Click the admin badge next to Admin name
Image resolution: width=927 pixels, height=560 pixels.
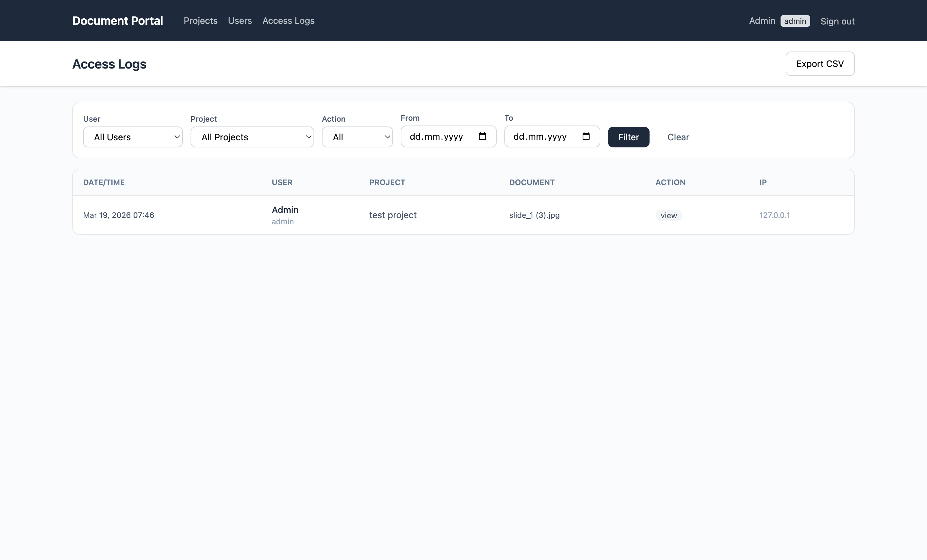point(795,21)
